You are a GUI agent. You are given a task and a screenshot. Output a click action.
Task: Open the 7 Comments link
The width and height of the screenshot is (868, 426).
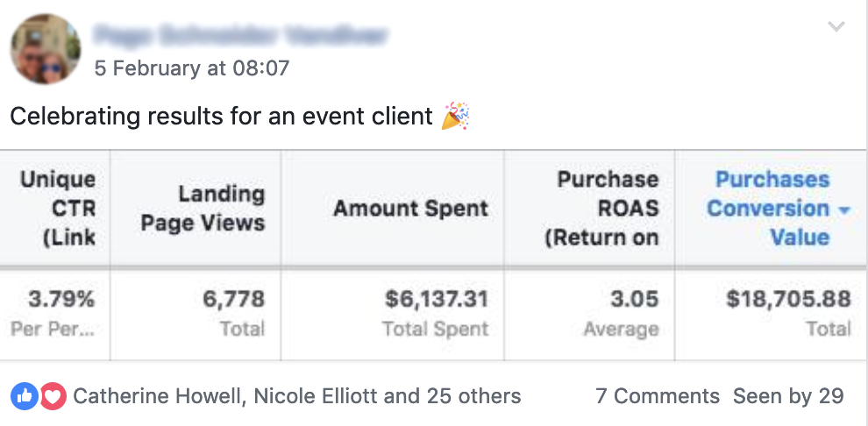pyautogui.click(x=658, y=396)
